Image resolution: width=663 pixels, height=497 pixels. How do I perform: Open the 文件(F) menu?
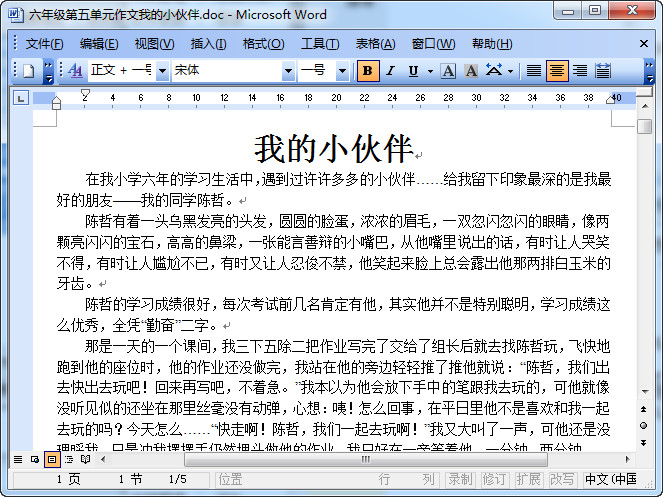pos(44,44)
